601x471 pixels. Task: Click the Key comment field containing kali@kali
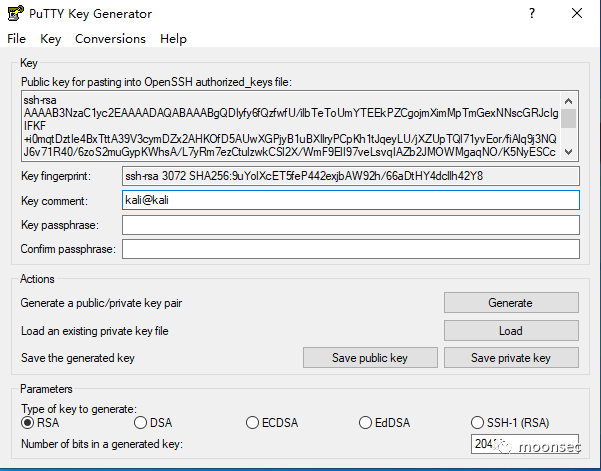coord(351,200)
